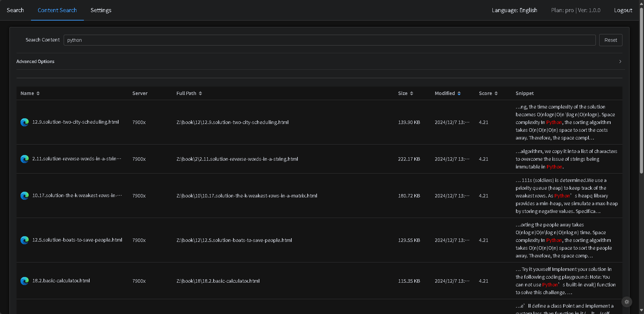Switch to the Search tab

tap(15, 10)
